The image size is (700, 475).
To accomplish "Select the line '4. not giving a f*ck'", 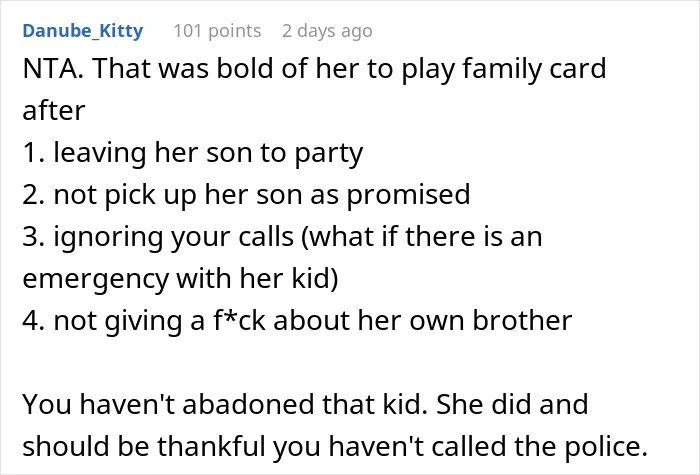I will click(x=297, y=321).
